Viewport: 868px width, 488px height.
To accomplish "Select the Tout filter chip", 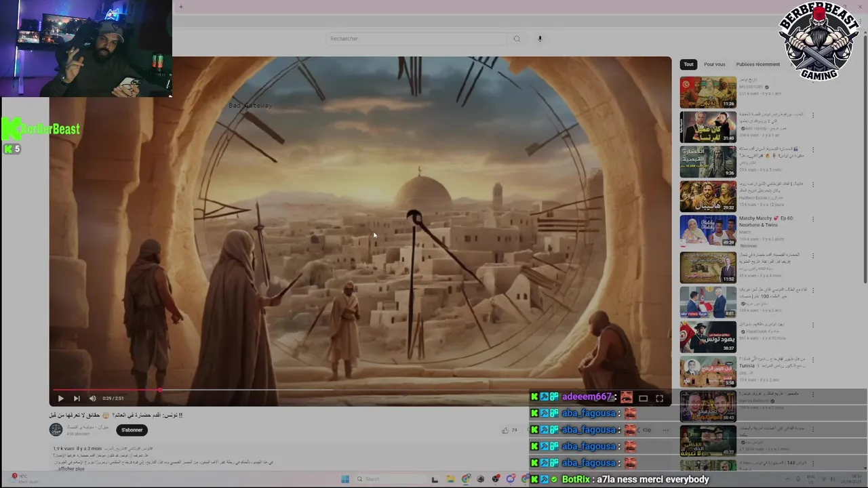I will [688, 64].
